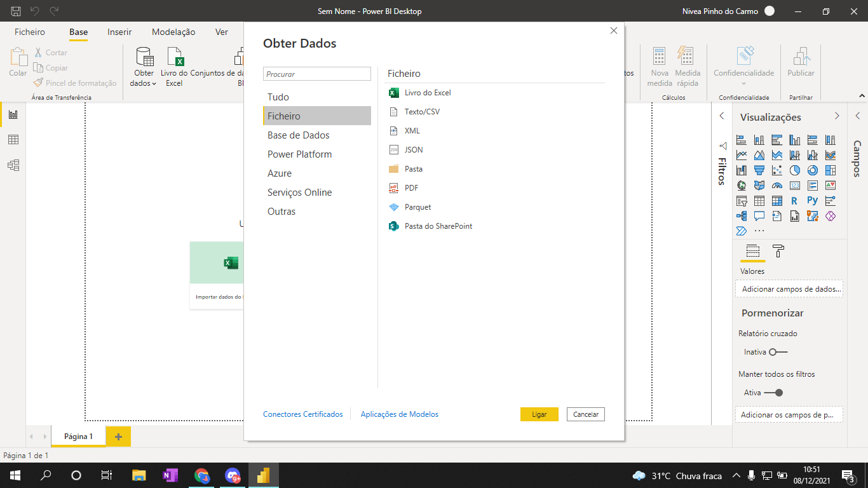Select the stacked bar chart visual
868x488 pixels.
742,140
